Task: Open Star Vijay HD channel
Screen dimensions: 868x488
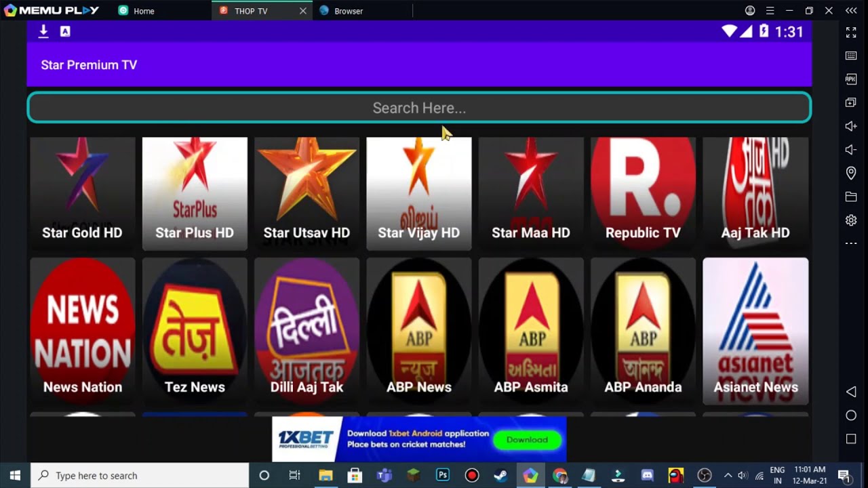Action: [419, 194]
